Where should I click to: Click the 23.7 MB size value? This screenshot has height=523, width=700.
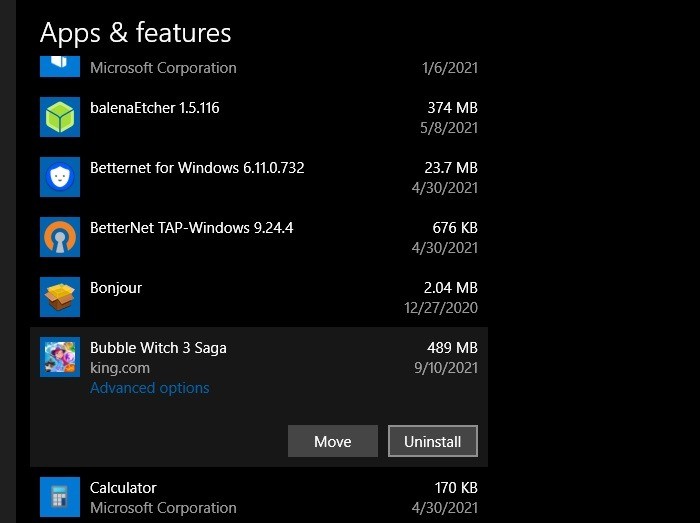[451, 168]
